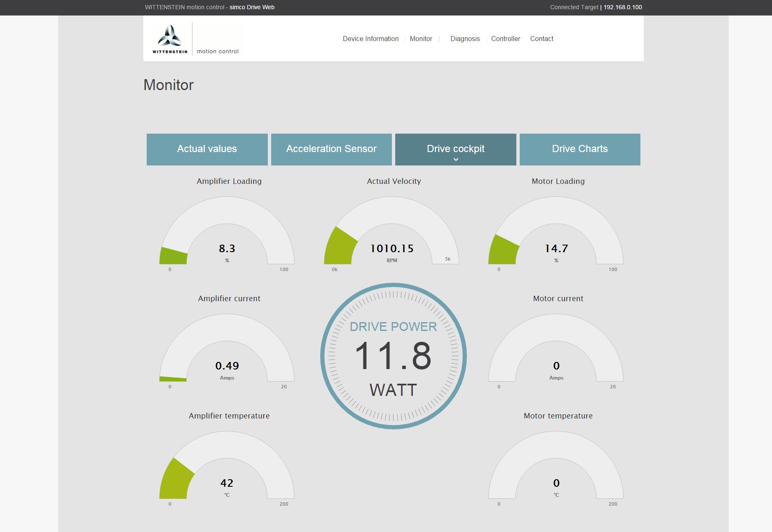Click the Drive cockpit tab chevron

[456, 160]
